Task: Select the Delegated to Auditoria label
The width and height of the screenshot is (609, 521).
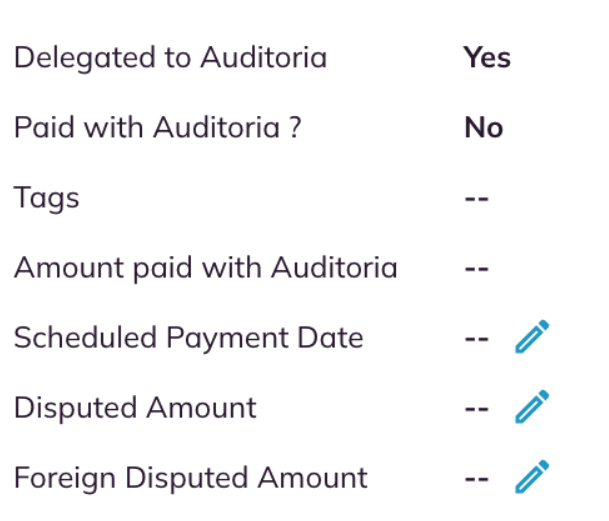Action: 171,58
